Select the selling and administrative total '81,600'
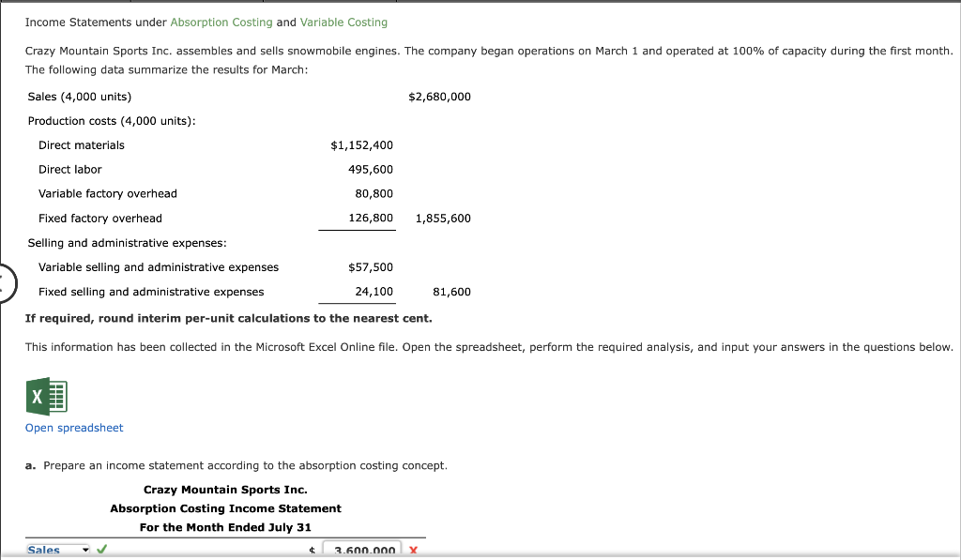The image size is (961, 560). pyautogui.click(x=451, y=293)
